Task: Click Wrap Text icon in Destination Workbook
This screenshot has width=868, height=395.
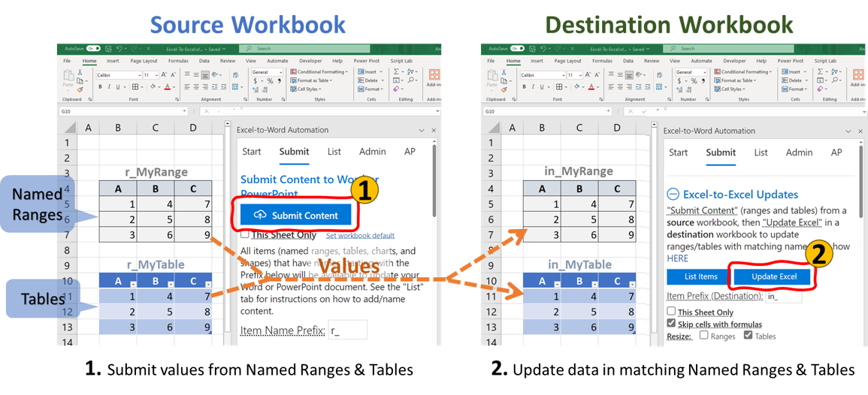Action: [x=661, y=74]
